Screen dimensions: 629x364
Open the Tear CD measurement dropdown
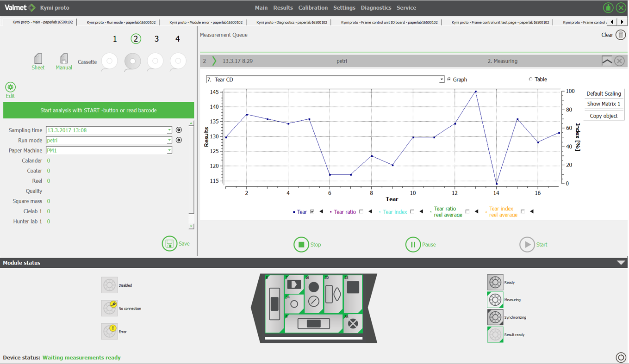click(x=442, y=80)
